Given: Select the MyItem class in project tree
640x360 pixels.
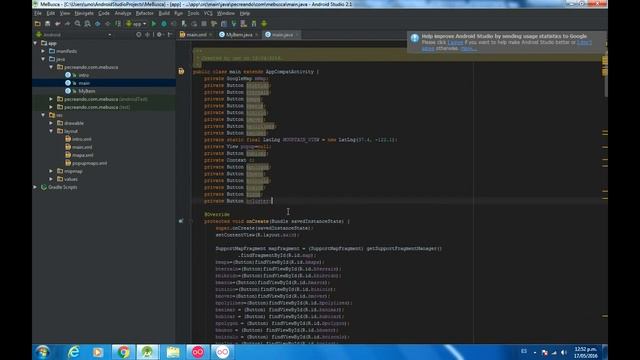Looking at the screenshot, I should tap(87, 91).
